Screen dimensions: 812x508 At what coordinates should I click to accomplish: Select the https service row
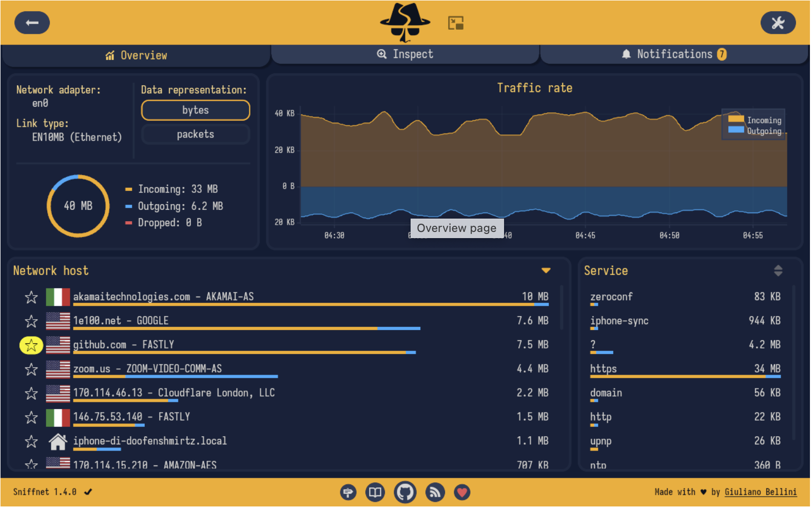click(x=685, y=369)
